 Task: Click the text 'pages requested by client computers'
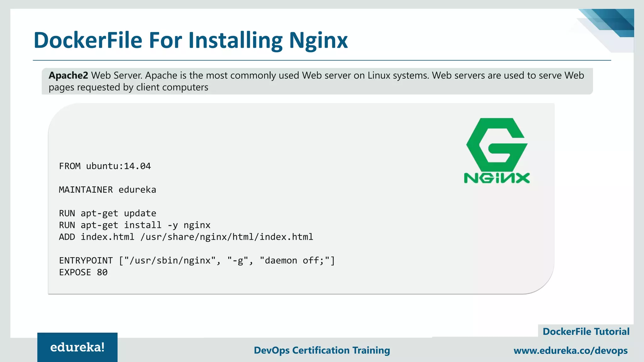(x=128, y=87)
